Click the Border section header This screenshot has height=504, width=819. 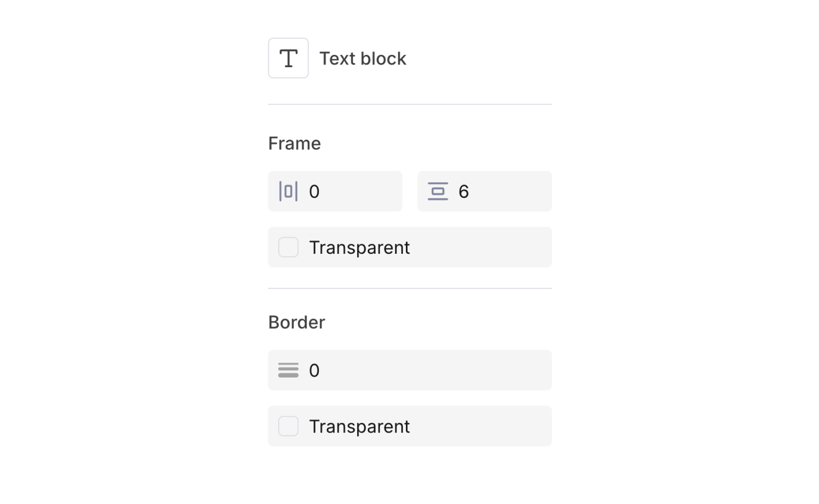coord(297,322)
